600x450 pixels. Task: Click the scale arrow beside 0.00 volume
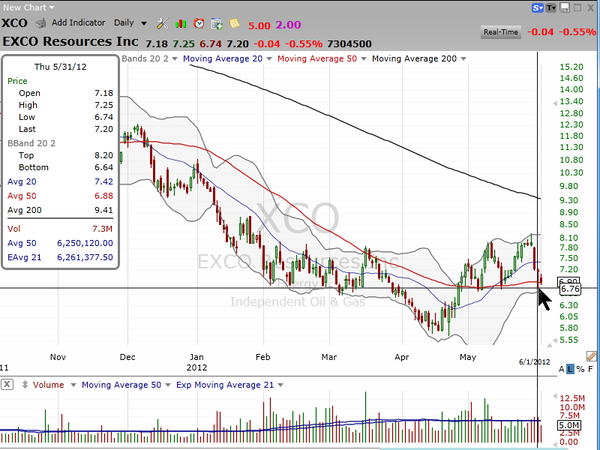(x=555, y=442)
